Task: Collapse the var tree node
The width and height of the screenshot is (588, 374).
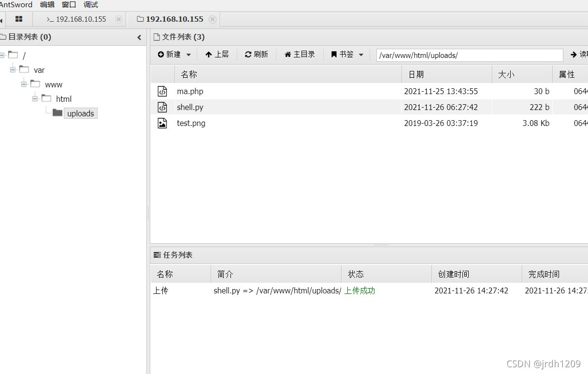Action: [x=13, y=70]
